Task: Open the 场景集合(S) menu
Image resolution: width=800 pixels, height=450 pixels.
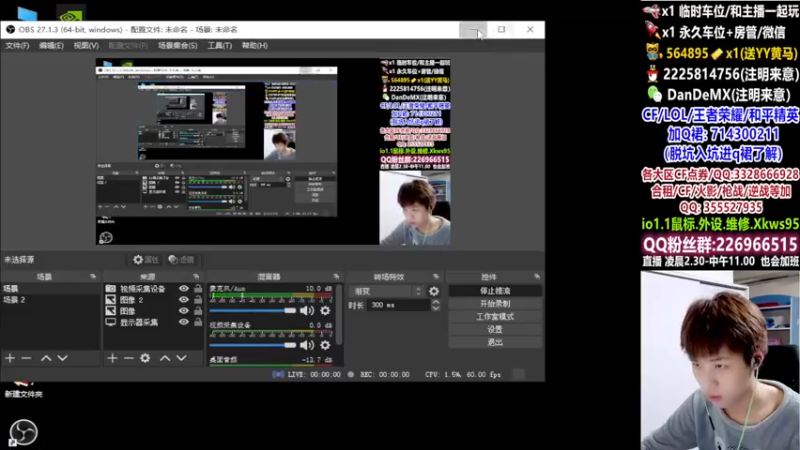Action: click(178, 46)
